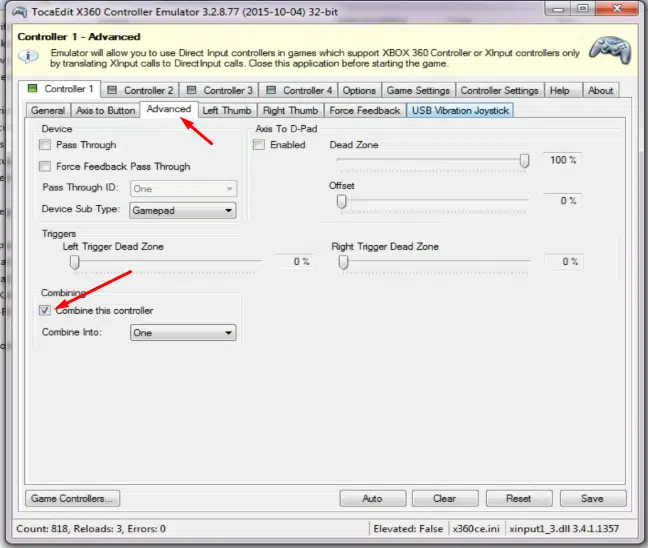Click the Dead Zone 100 % value field
This screenshot has width=648, height=548.
(x=562, y=160)
